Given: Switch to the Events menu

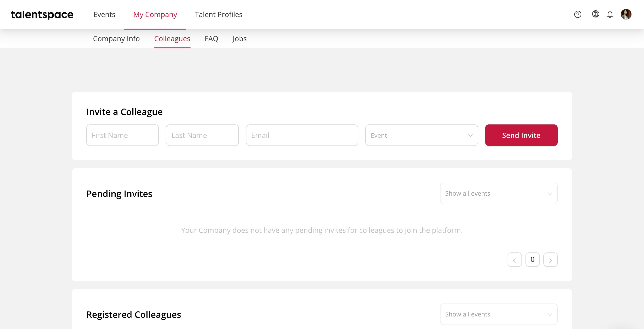Looking at the screenshot, I should tap(104, 15).
